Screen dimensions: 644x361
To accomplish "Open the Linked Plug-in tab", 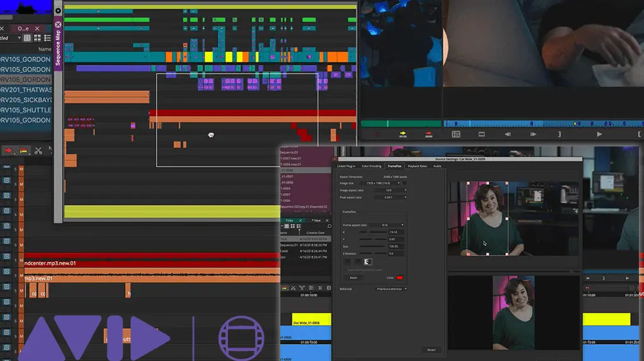I will [x=346, y=166].
